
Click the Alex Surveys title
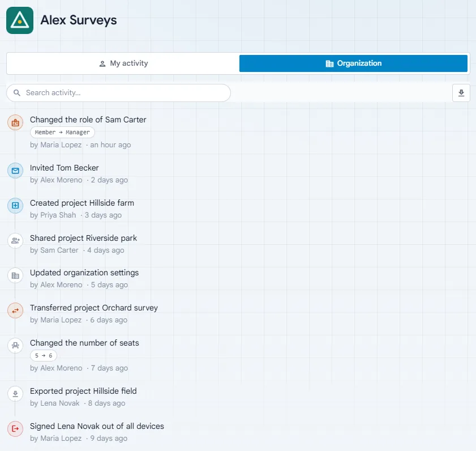pyautogui.click(x=79, y=20)
